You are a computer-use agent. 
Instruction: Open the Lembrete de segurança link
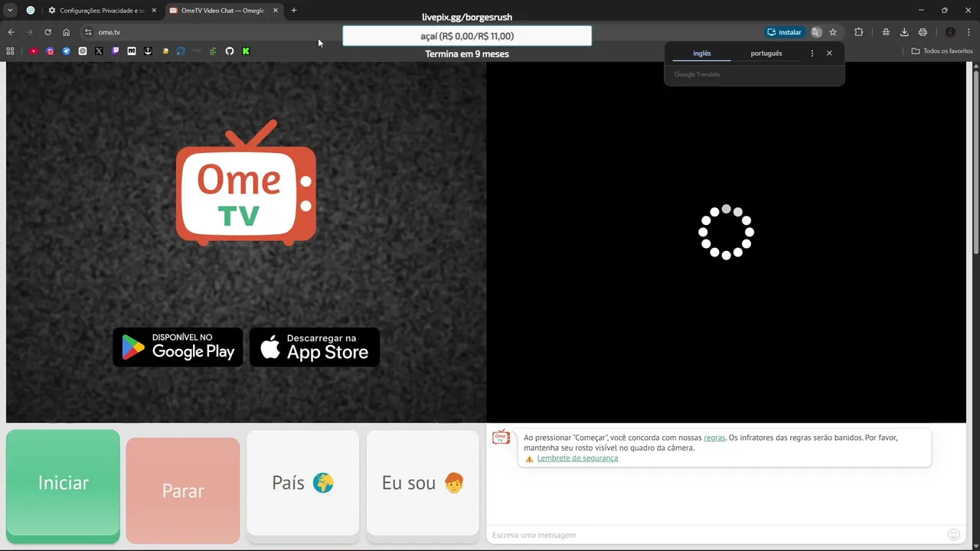coord(577,458)
